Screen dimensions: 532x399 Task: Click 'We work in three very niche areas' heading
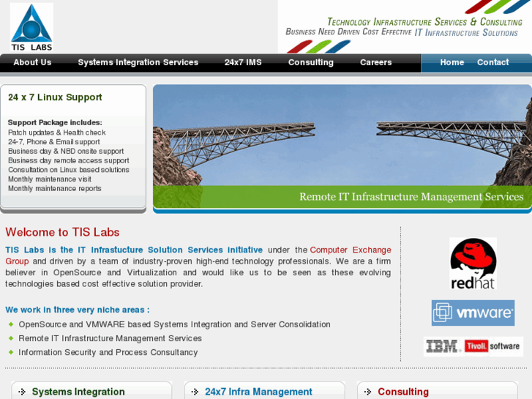click(x=78, y=310)
